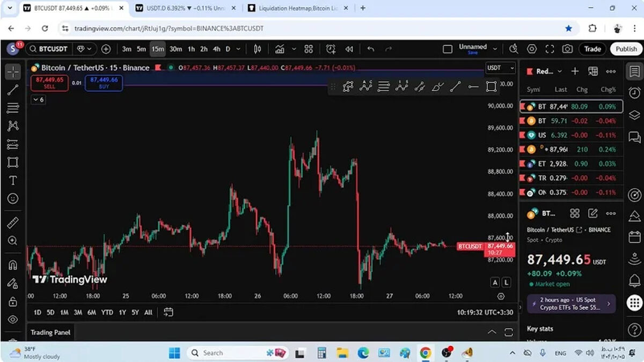Click the blue BUY price button

click(104, 83)
